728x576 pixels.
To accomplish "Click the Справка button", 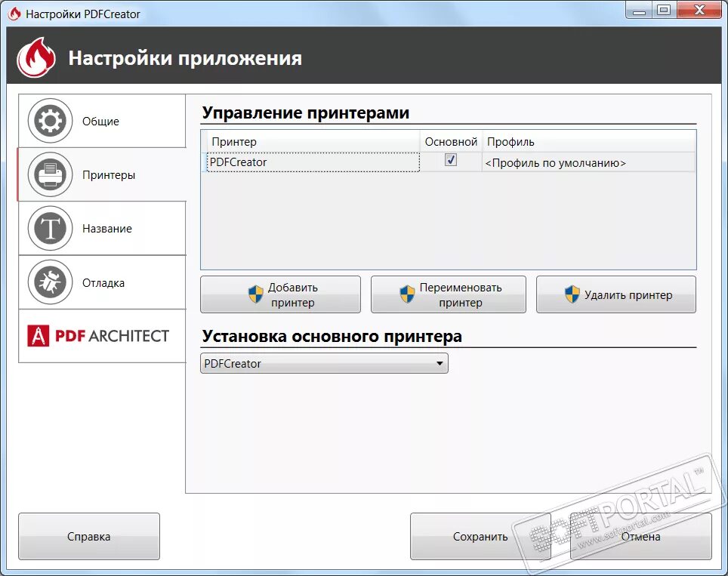I will [89, 537].
